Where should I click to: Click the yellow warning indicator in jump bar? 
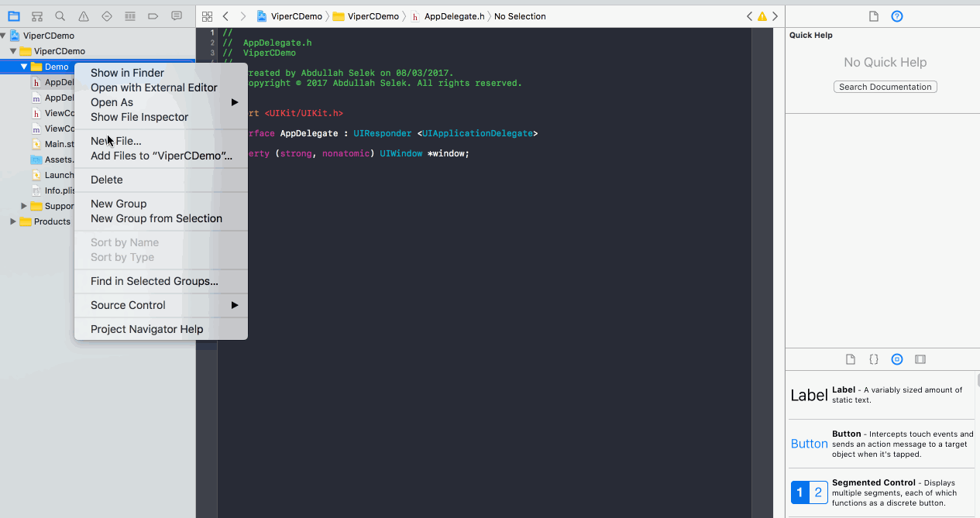coord(762,16)
